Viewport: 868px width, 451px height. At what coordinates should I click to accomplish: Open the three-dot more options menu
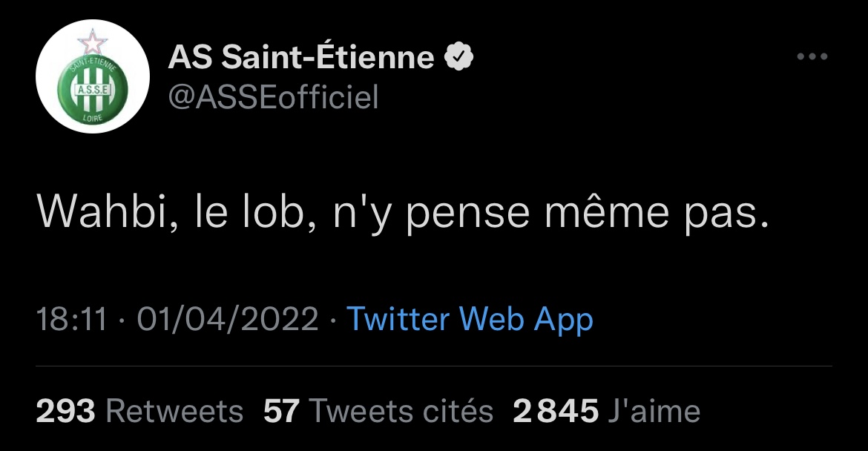pos(812,57)
